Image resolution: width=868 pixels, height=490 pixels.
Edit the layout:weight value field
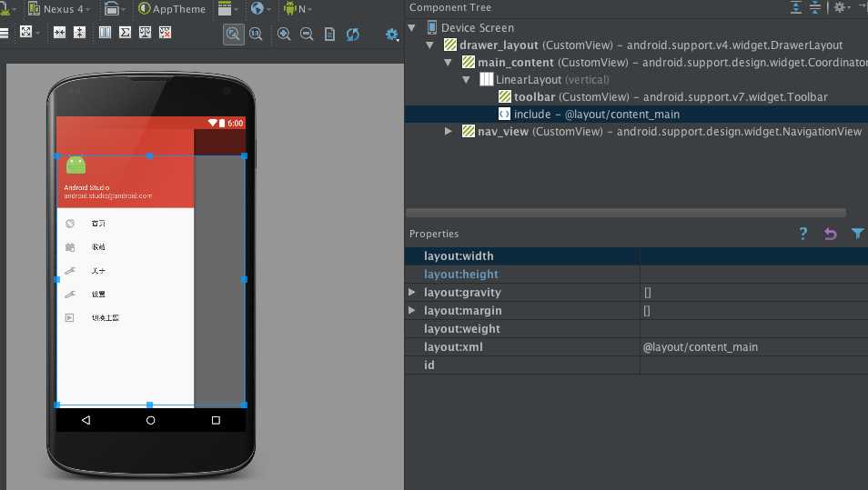click(x=753, y=329)
